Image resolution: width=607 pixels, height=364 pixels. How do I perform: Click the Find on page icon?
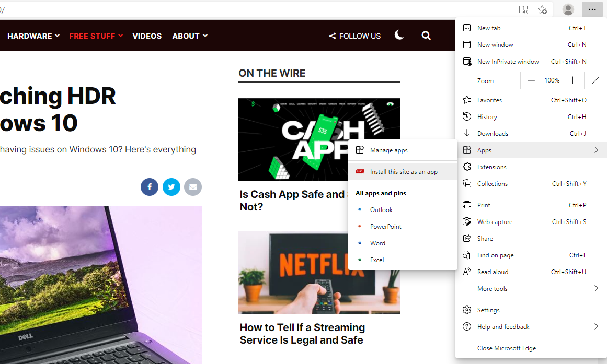point(467,255)
